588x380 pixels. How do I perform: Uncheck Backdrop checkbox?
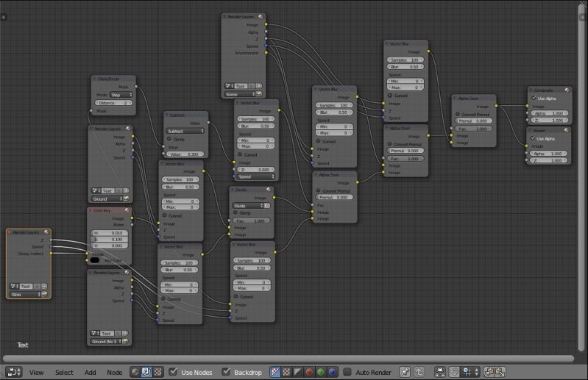pyautogui.click(x=225, y=372)
